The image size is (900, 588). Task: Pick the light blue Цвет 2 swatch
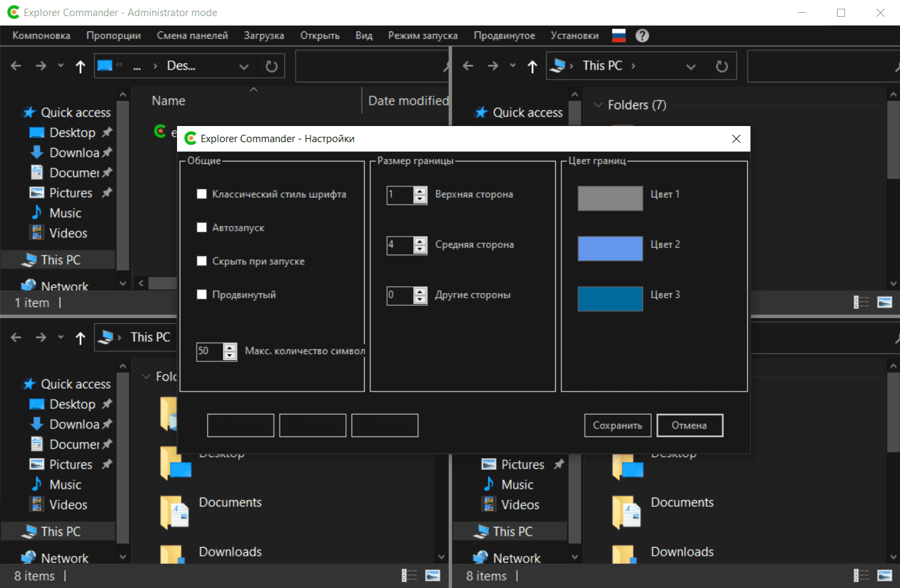point(610,249)
